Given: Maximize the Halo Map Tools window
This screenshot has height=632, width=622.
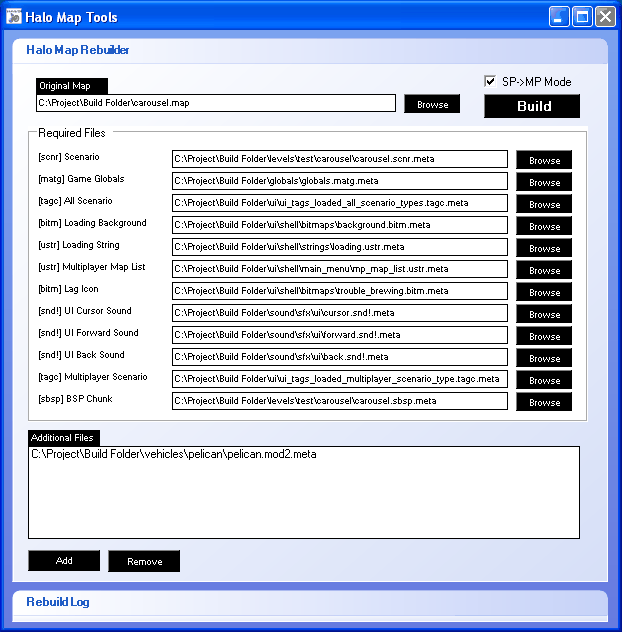Looking at the screenshot, I should coord(582,16).
